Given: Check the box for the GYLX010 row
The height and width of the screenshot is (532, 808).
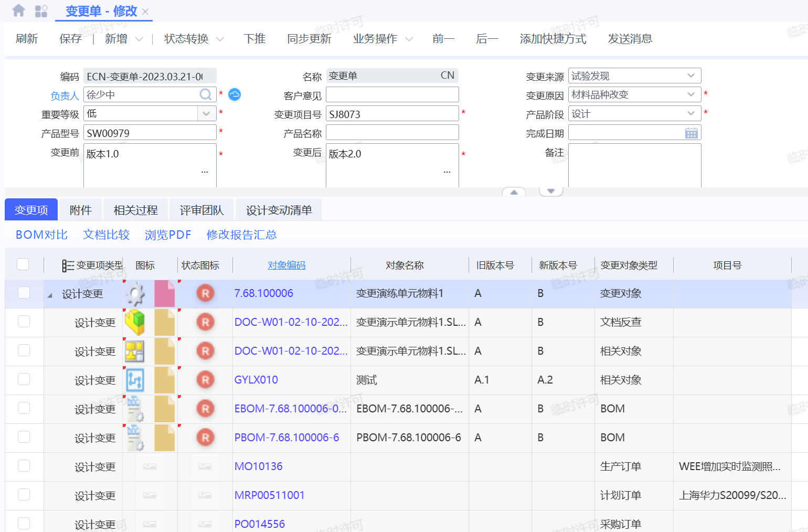Looking at the screenshot, I should coord(24,379).
